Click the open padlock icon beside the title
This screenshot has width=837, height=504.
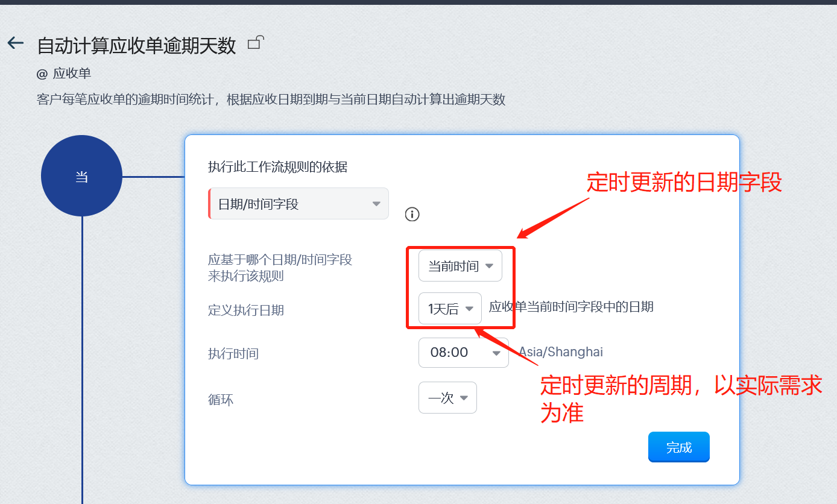click(256, 42)
